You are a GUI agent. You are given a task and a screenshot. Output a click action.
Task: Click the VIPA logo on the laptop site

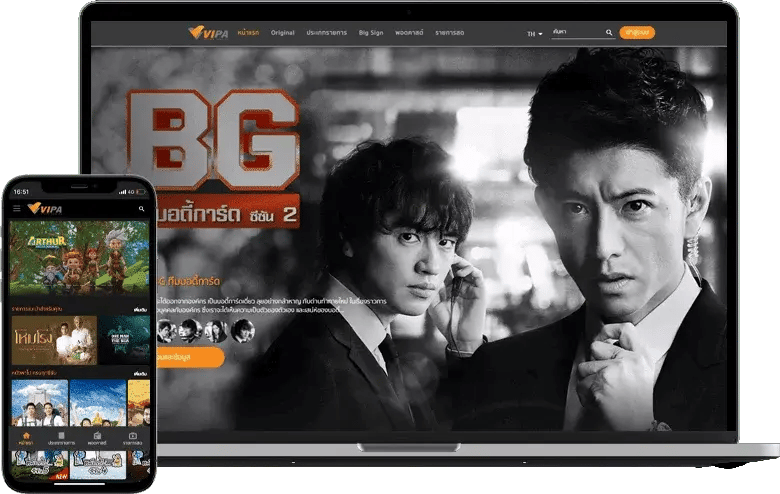208,32
